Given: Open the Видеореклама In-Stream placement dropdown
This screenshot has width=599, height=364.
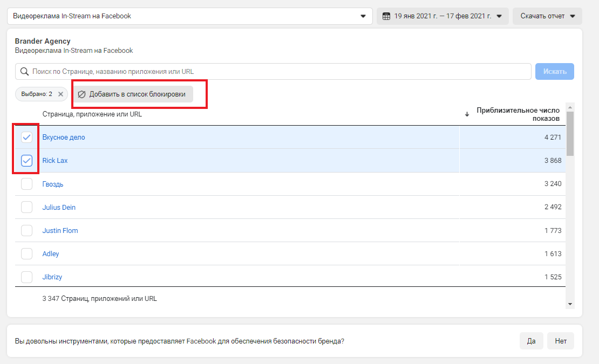Looking at the screenshot, I should 189,16.
